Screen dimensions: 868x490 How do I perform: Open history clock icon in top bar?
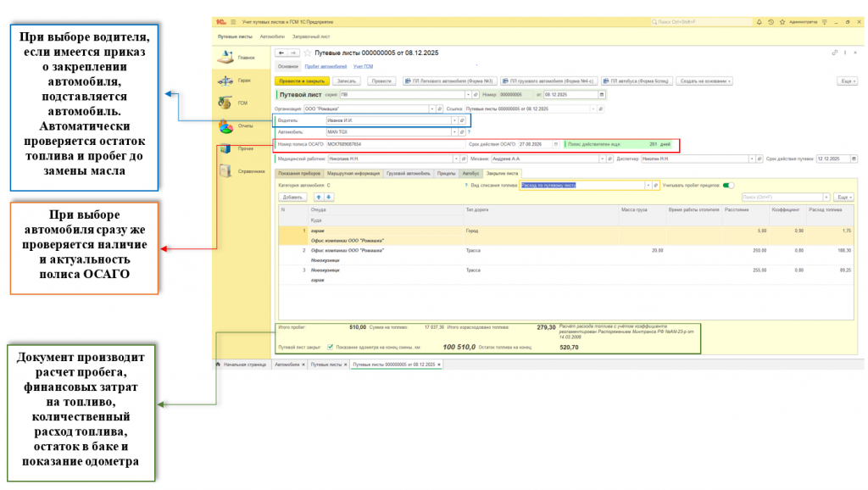(770, 22)
